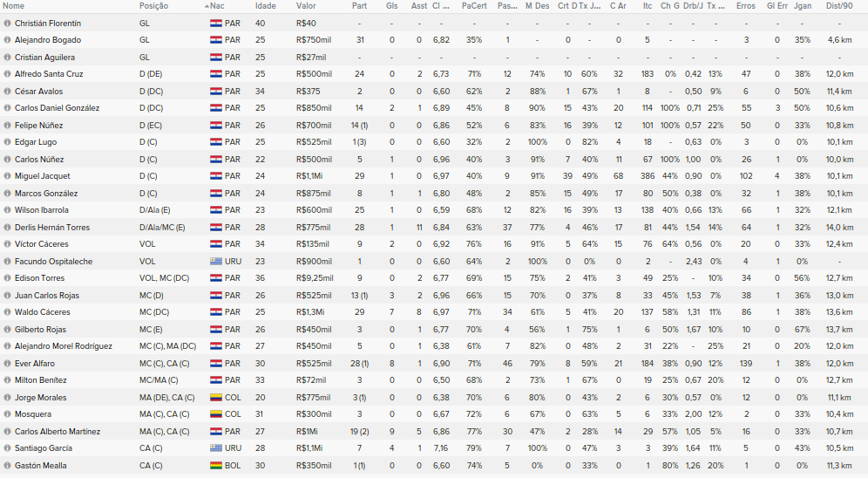The image size is (868, 478).
Task: Click the M Des column header
Action: pyautogui.click(x=537, y=6)
